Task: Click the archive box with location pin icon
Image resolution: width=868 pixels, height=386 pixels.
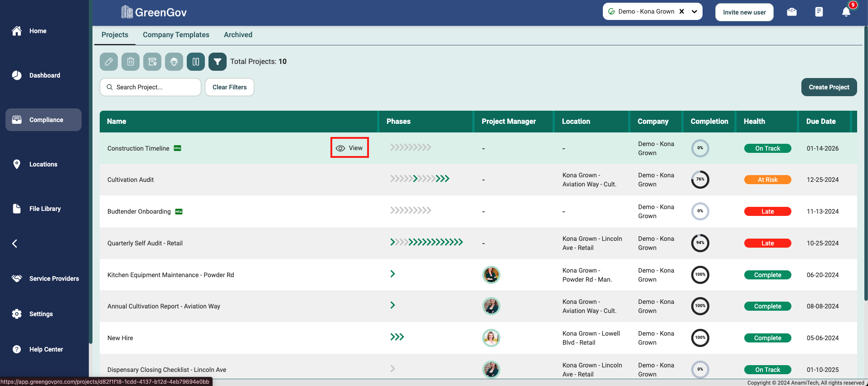Action: [x=152, y=62]
